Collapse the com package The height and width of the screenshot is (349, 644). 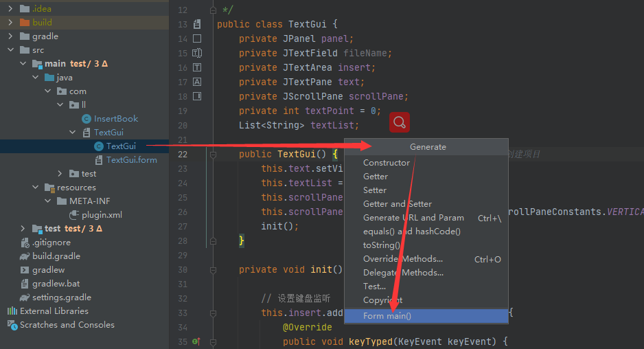pos(47,91)
